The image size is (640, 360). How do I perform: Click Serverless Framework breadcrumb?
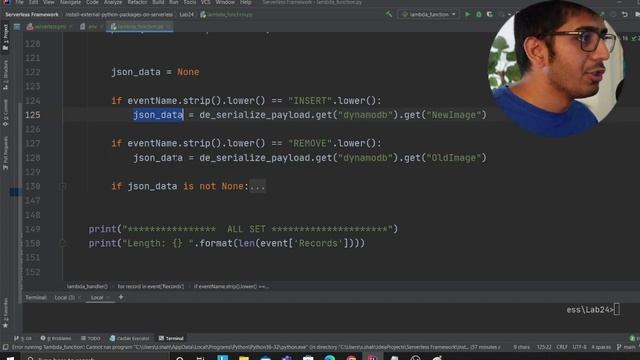[x=32, y=14]
